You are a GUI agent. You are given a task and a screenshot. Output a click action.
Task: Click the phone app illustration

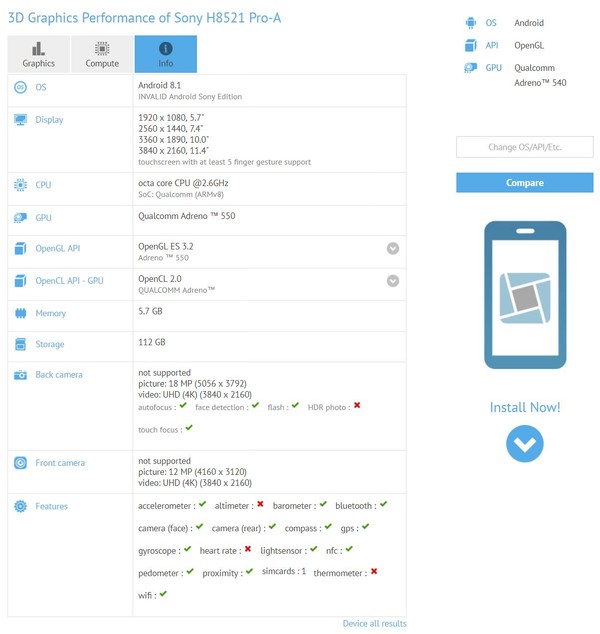tap(525, 295)
